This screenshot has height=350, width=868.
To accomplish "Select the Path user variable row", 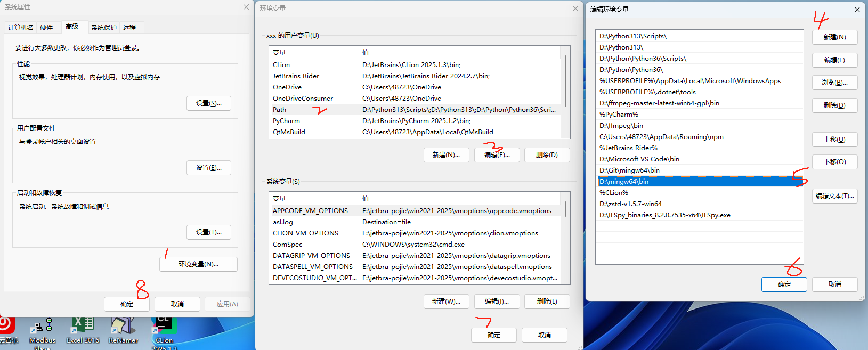I will [415, 110].
